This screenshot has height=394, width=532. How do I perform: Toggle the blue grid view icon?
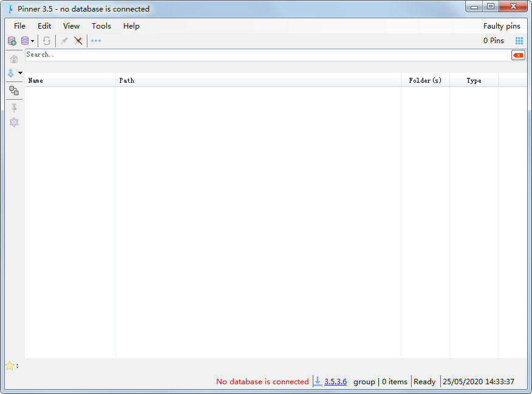[x=519, y=41]
